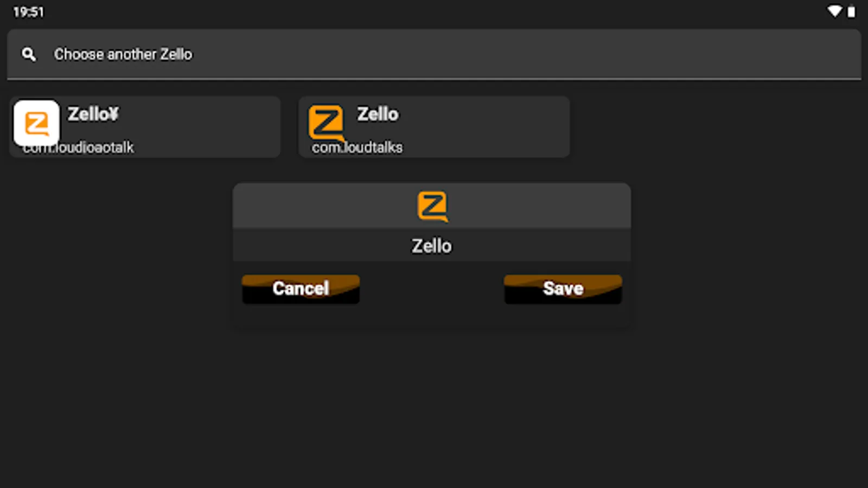
Task: Click empty area between Cancel and Save
Action: [x=431, y=290]
